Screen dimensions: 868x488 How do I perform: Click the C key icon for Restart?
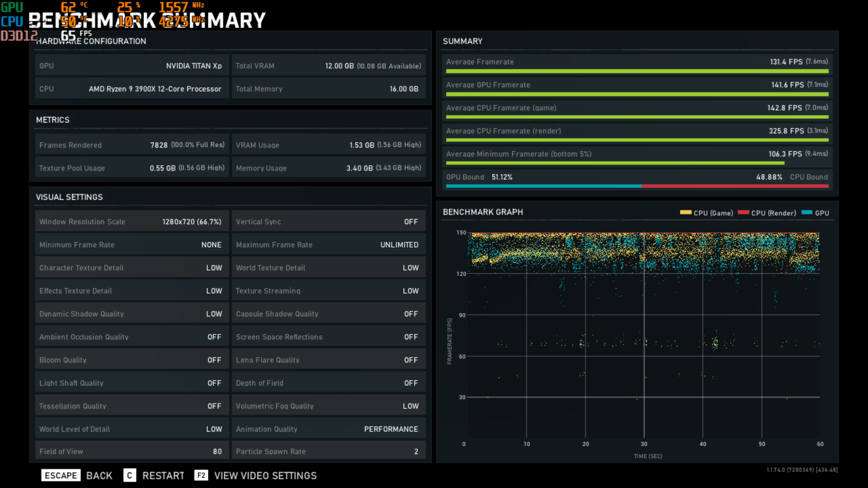tap(130, 475)
